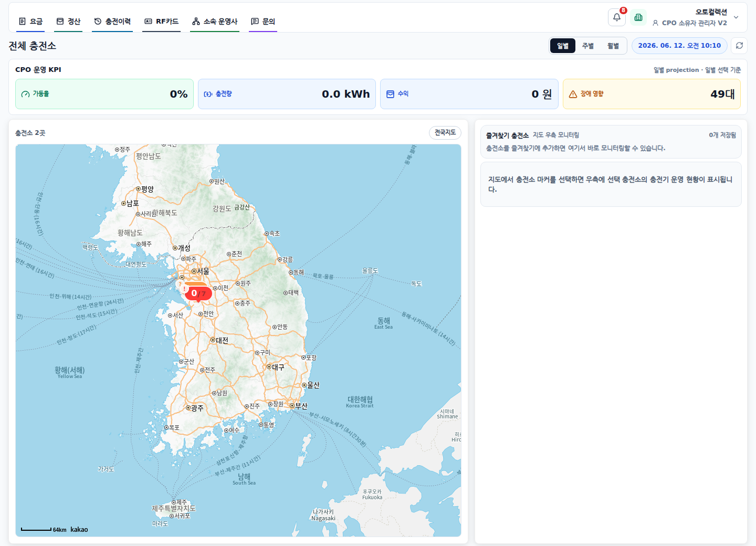756x546 pixels.
Task: Open the 2026. 06. 12. date picker
Action: 679,46
